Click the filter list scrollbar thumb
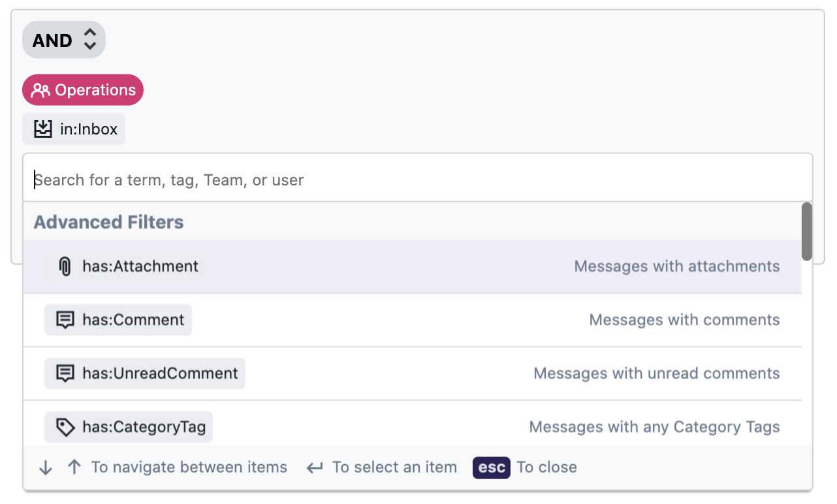This screenshot has height=504, width=837. (807, 231)
